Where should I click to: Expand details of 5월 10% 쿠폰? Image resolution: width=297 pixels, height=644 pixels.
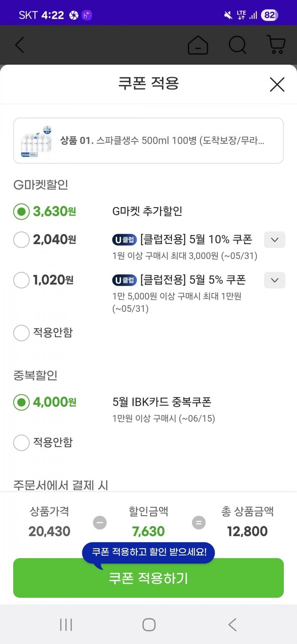coord(275,240)
